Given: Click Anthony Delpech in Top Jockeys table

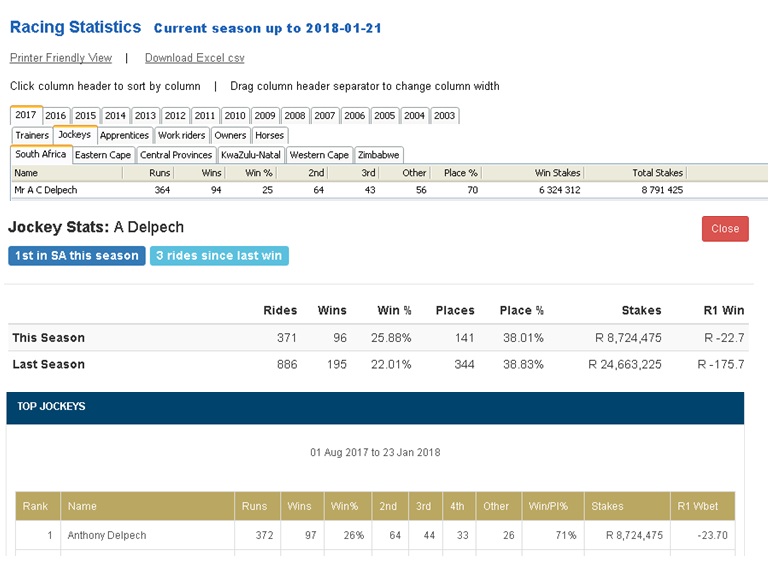Looking at the screenshot, I should [x=107, y=536].
